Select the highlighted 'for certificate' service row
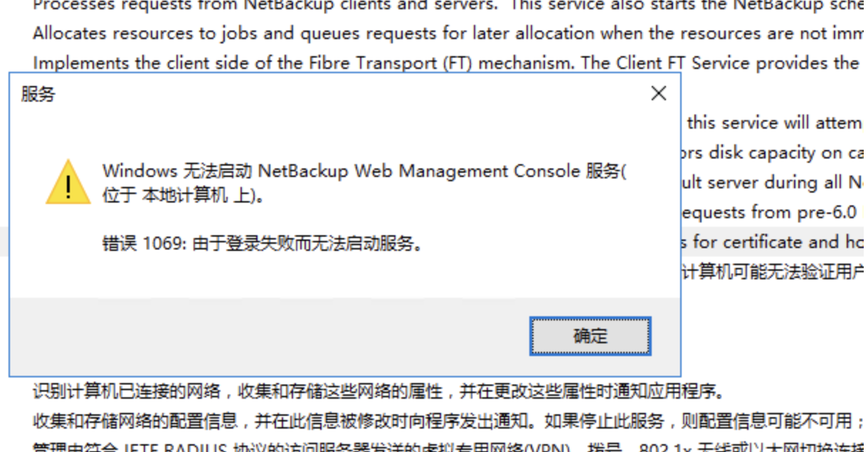The width and height of the screenshot is (868, 452). point(775,242)
